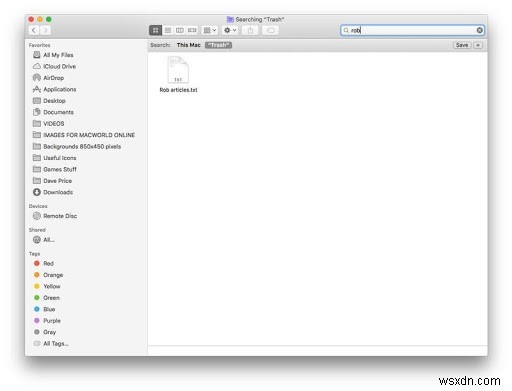The image size is (512, 391).
Task: Click in the search field containing rob
Action: click(413, 30)
